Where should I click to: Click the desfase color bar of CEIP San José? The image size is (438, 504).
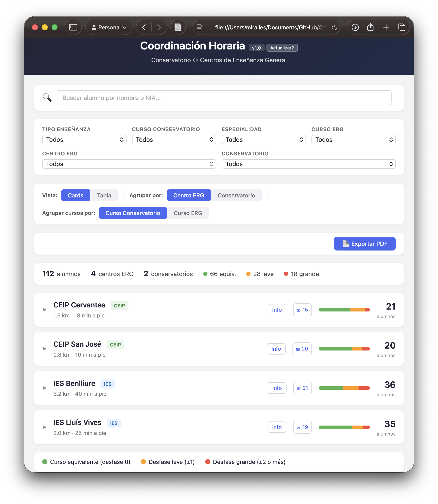click(344, 349)
